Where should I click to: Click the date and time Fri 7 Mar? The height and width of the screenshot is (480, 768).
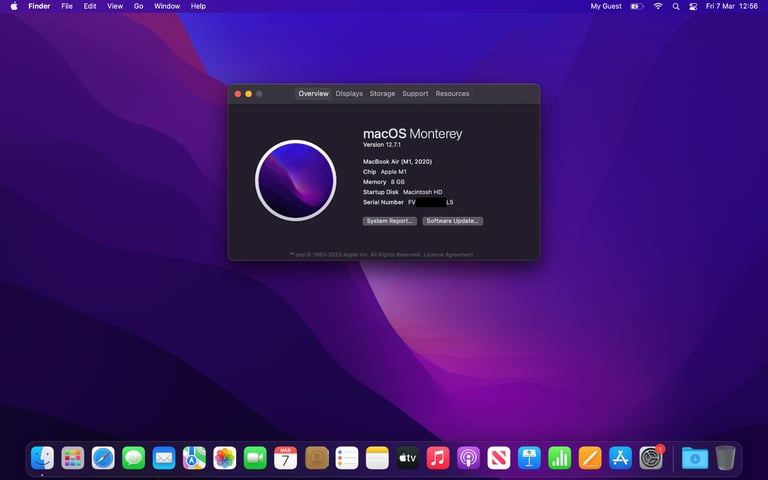pyautogui.click(x=732, y=6)
